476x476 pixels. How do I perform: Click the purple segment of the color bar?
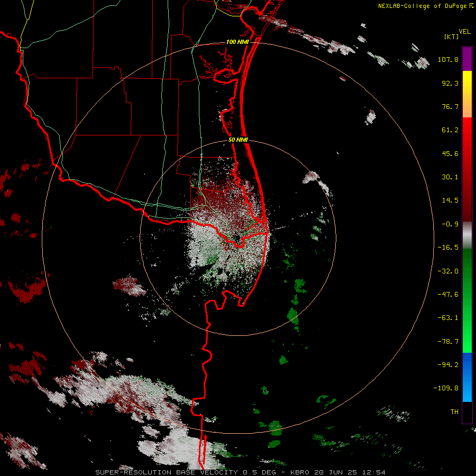pos(467,59)
